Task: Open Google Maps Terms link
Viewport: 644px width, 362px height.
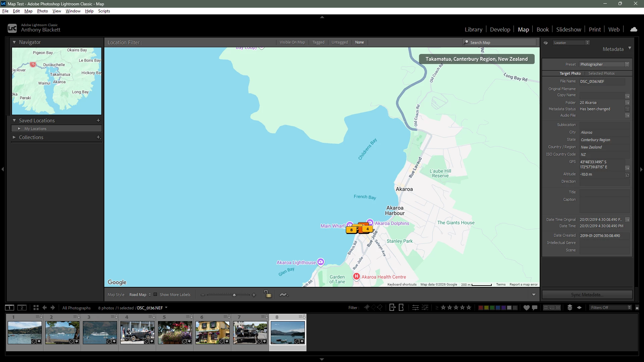Action: pyautogui.click(x=501, y=285)
